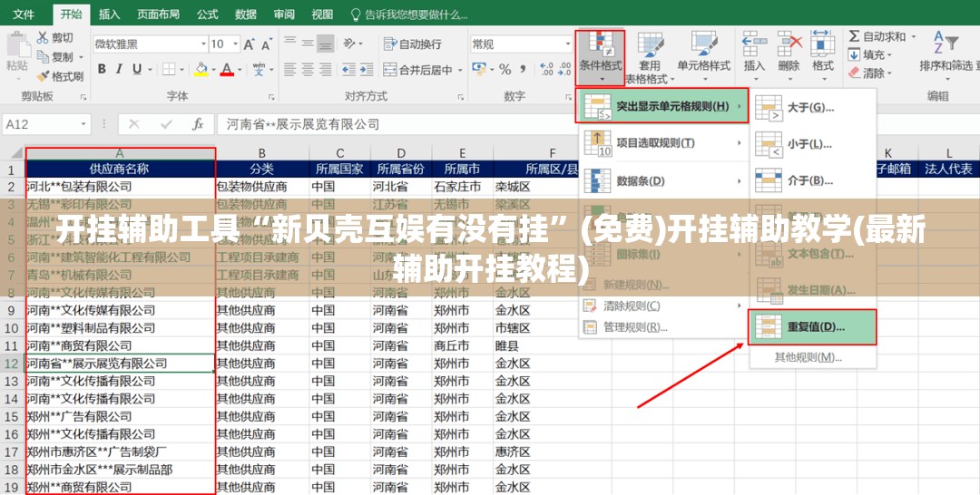
Task: Open the File (文件) tab
Action: click(x=23, y=14)
